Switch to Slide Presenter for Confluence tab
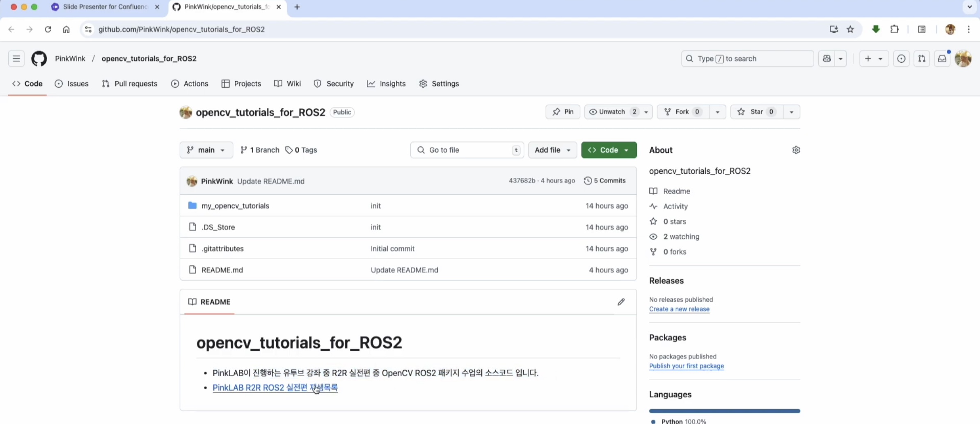 coord(105,7)
